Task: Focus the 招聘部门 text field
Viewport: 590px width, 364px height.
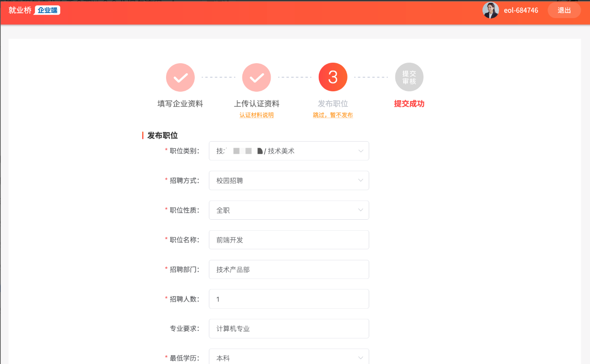Action: coord(289,270)
